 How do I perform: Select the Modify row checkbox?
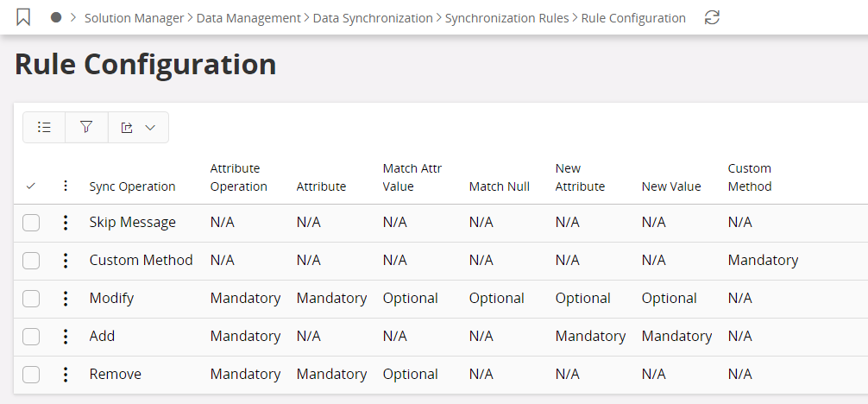[x=31, y=299]
